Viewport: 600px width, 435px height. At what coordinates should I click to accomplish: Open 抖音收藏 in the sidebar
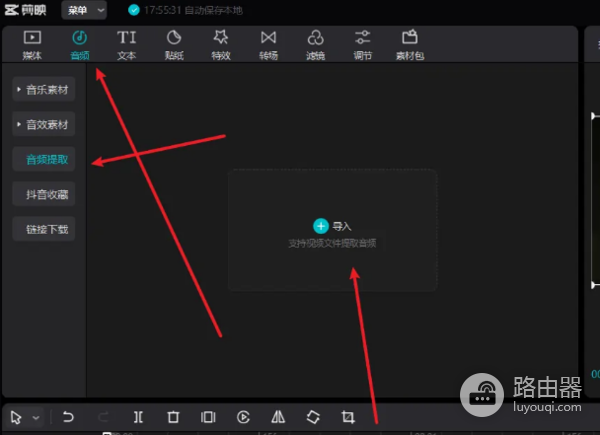(44, 194)
